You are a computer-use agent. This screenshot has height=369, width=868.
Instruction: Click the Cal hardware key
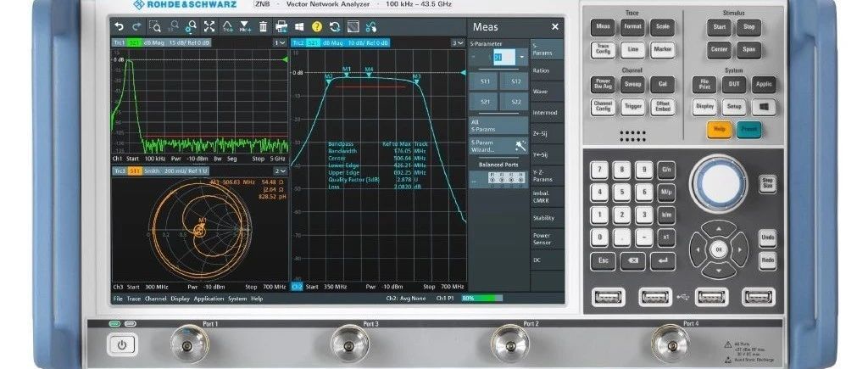tap(662, 84)
